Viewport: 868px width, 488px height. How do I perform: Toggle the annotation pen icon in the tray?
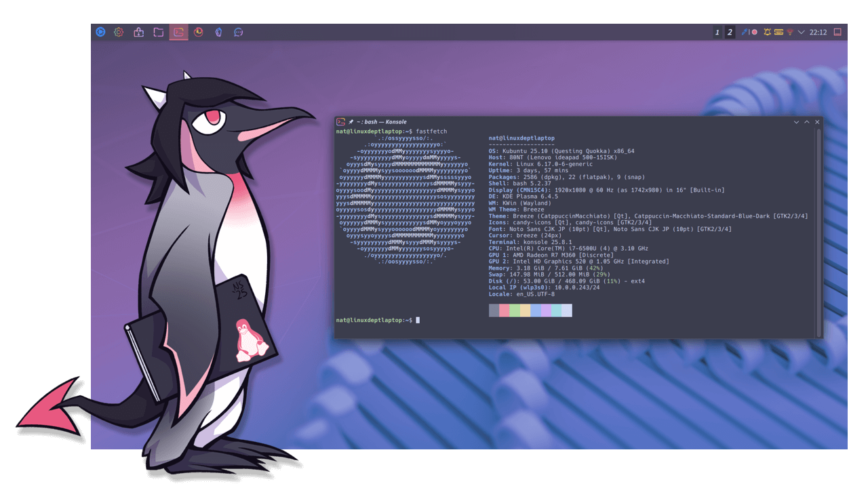coord(745,32)
